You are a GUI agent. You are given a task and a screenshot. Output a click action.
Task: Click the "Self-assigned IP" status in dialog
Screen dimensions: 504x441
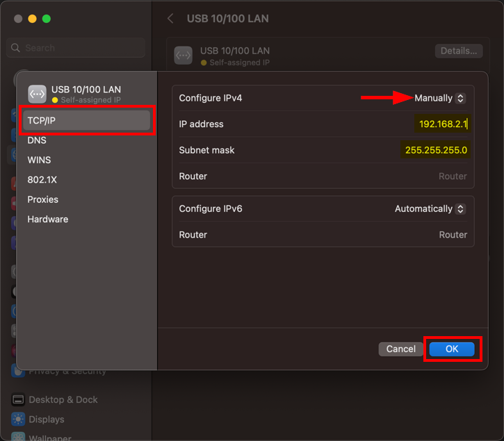tap(91, 100)
